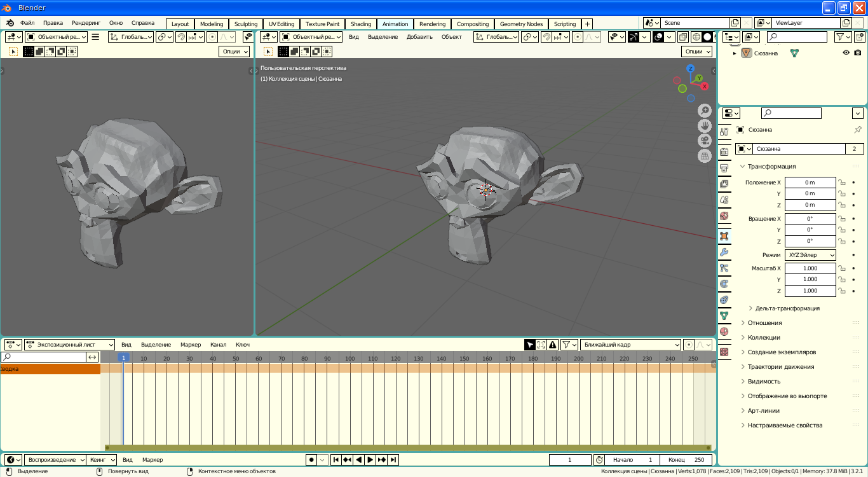Screen dimensions: 868x477
Task: Toggle the Положение X lock
Action: pyautogui.click(x=842, y=183)
